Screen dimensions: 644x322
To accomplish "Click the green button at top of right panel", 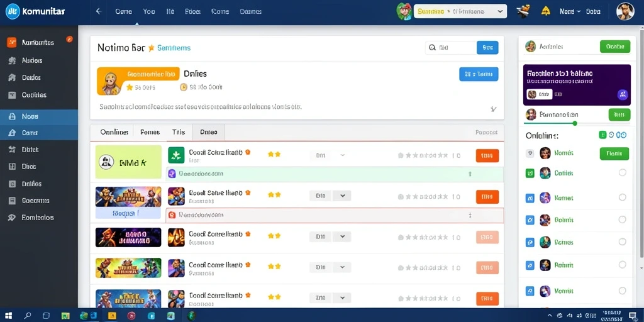I will pyautogui.click(x=615, y=47).
